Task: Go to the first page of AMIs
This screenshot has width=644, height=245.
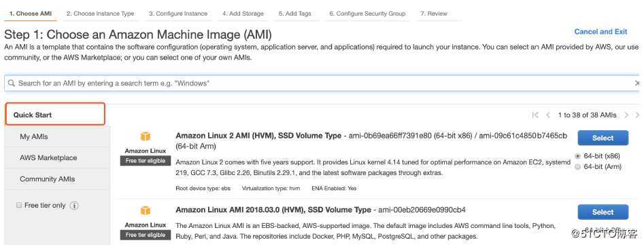Action: pyautogui.click(x=535, y=115)
